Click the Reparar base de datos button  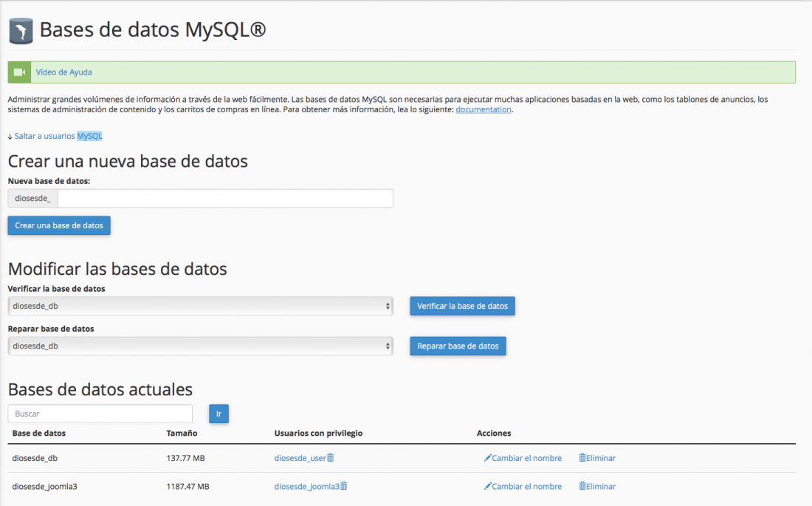[x=458, y=346]
